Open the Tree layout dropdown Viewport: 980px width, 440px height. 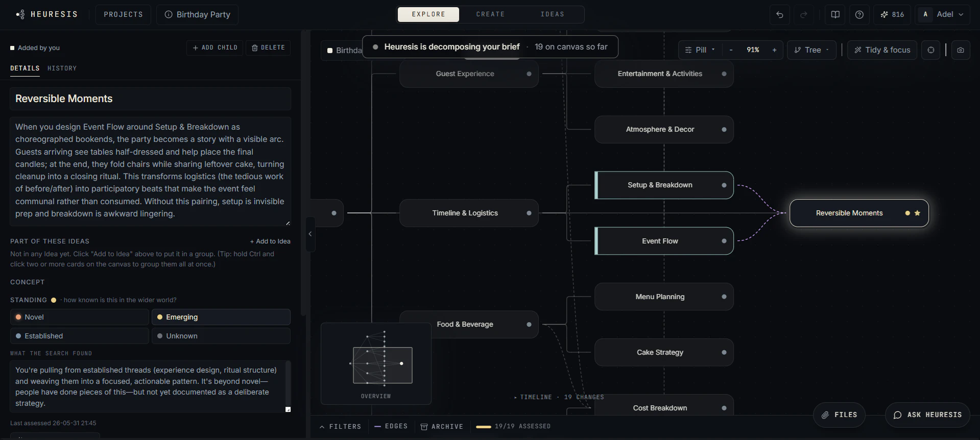tap(811, 50)
